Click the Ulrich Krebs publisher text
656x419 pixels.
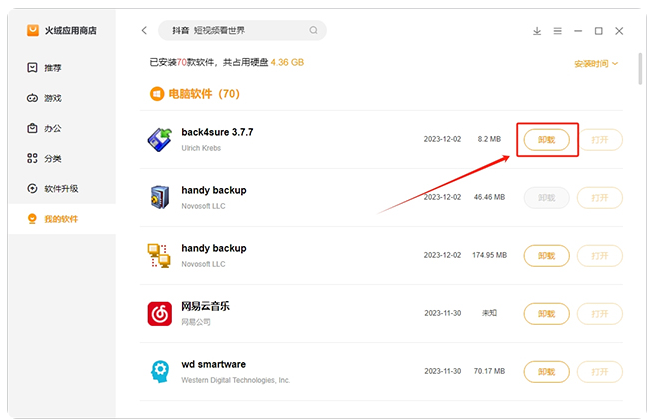pyautogui.click(x=201, y=148)
